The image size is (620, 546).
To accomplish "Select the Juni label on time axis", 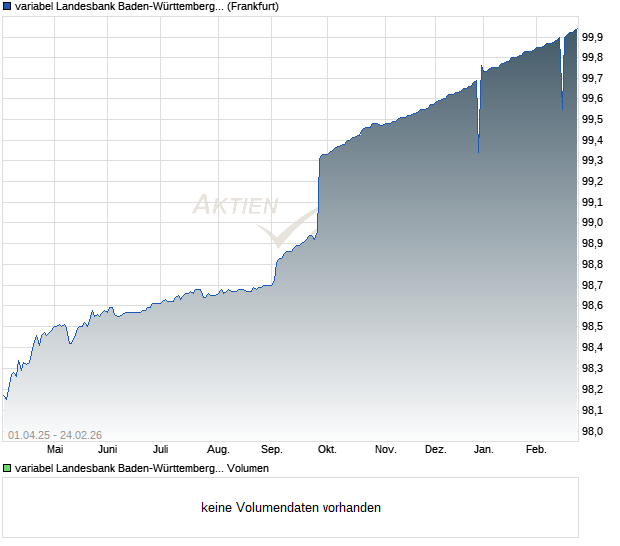I will coord(108,450).
